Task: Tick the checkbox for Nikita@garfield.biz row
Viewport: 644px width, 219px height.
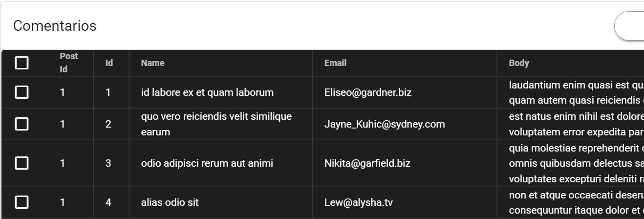Action: (21, 163)
